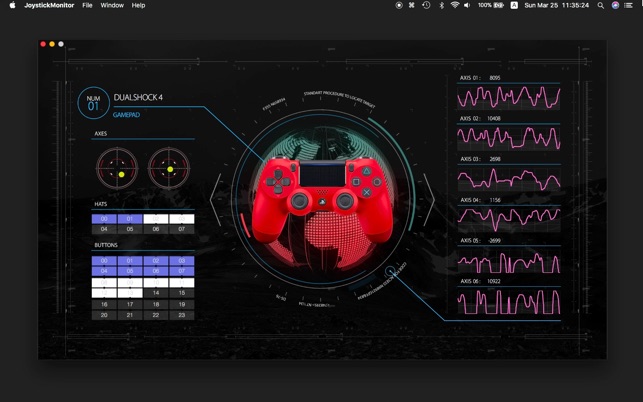This screenshot has width=643, height=402.
Task: Click the AXIS 04 waveform graph
Action: 508,219
